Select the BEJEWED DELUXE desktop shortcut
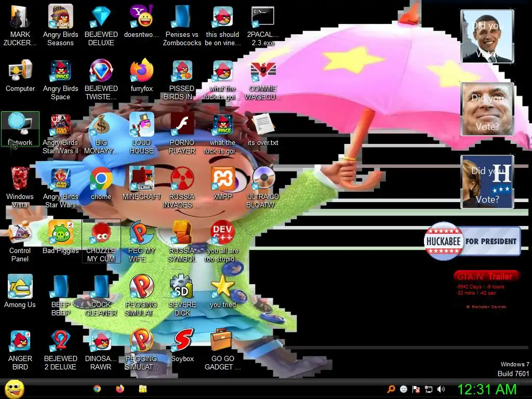The width and height of the screenshot is (532, 399). point(101,25)
